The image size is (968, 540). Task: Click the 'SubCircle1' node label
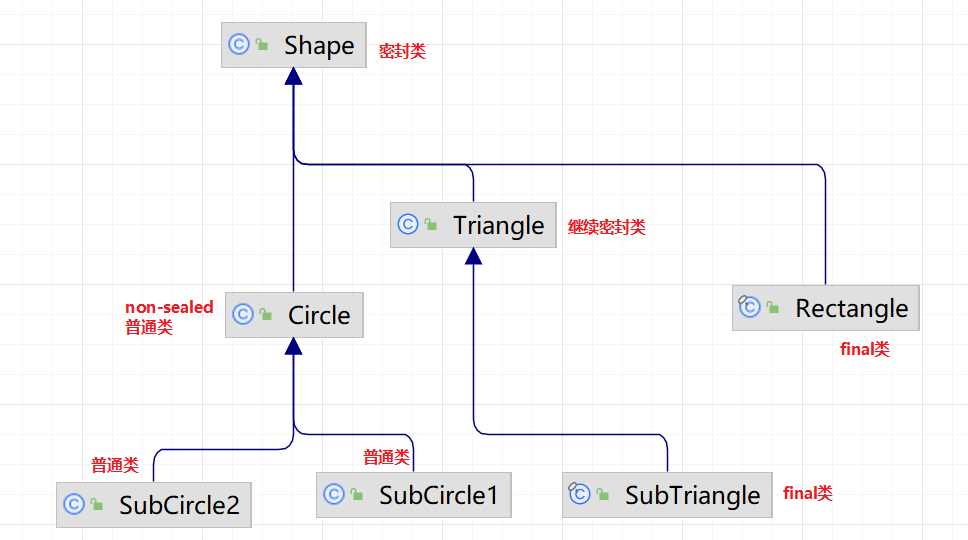(438, 496)
